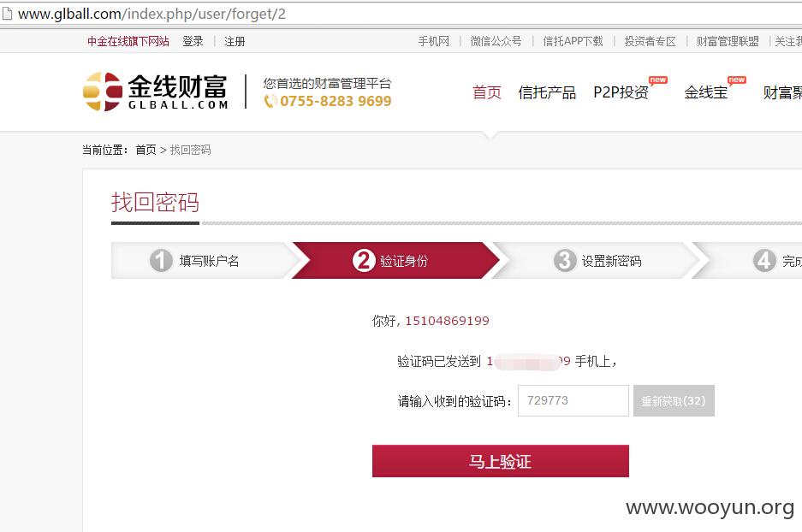Click the 登录 link in top bar
The image size is (802, 532).
click(193, 41)
